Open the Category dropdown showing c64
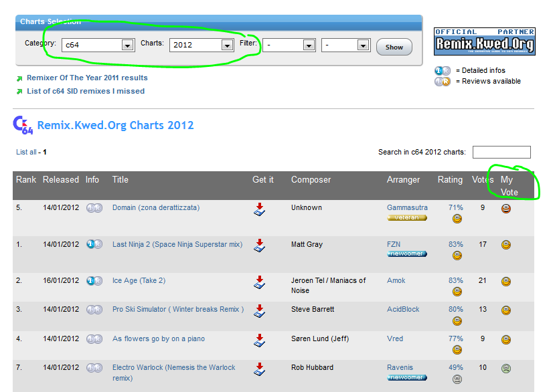This screenshot has height=392, width=551. click(98, 45)
